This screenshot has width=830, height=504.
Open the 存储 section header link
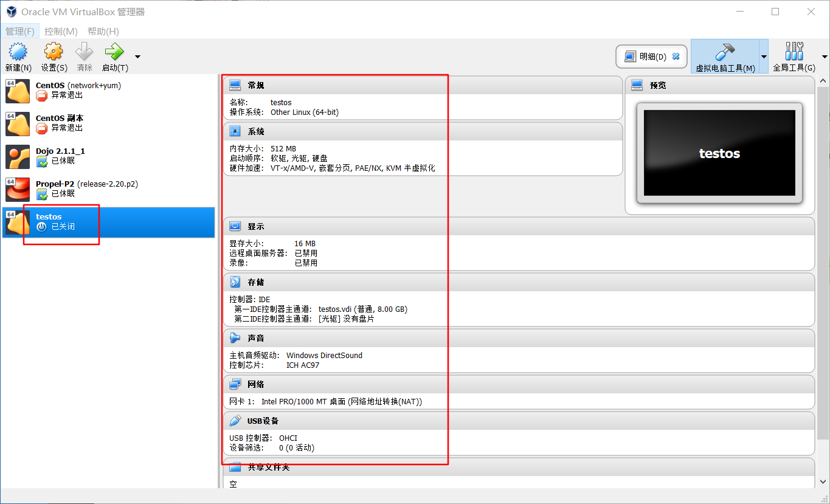[256, 282]
